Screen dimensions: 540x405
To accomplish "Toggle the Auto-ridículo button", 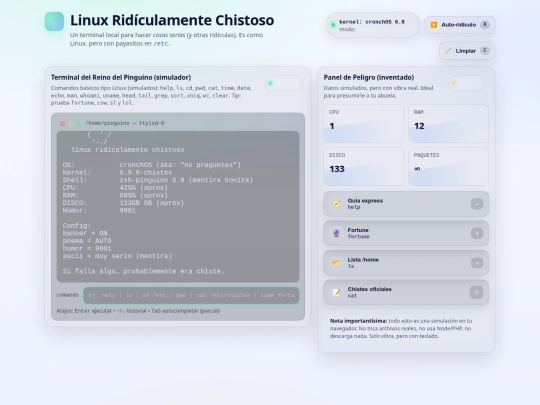I will tap(460, 25).
